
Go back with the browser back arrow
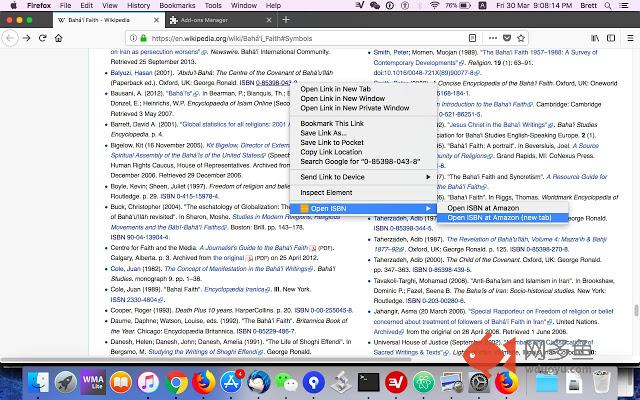(x=10, y=38)
